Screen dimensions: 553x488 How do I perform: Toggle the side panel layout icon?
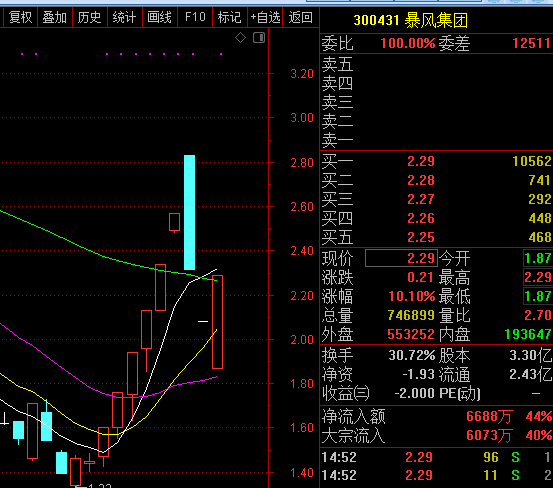259,37
